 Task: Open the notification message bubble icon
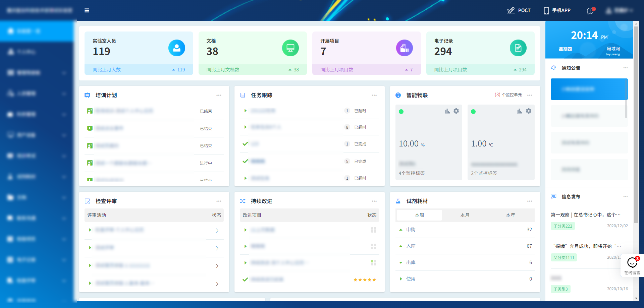pyautogui.click(x=590, y=11)
